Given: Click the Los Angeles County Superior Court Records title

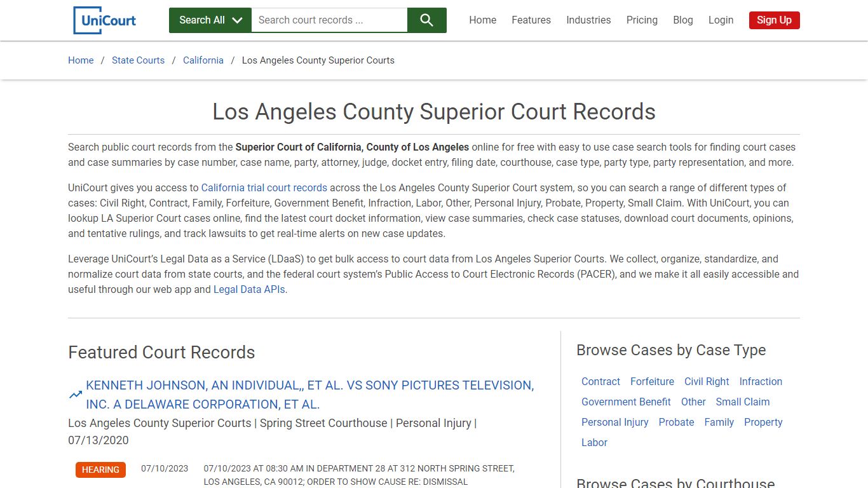Looking at the screenshot, I should [x=434, y=112].
